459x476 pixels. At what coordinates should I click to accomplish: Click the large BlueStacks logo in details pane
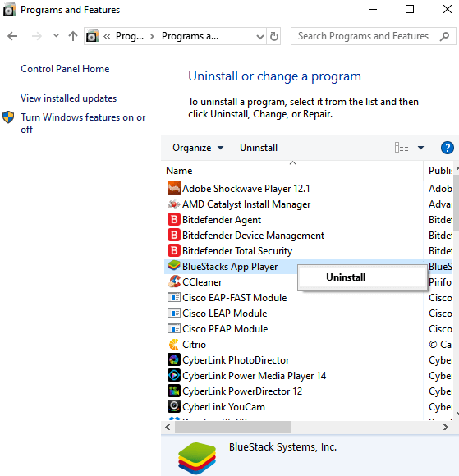pos(197,458)
